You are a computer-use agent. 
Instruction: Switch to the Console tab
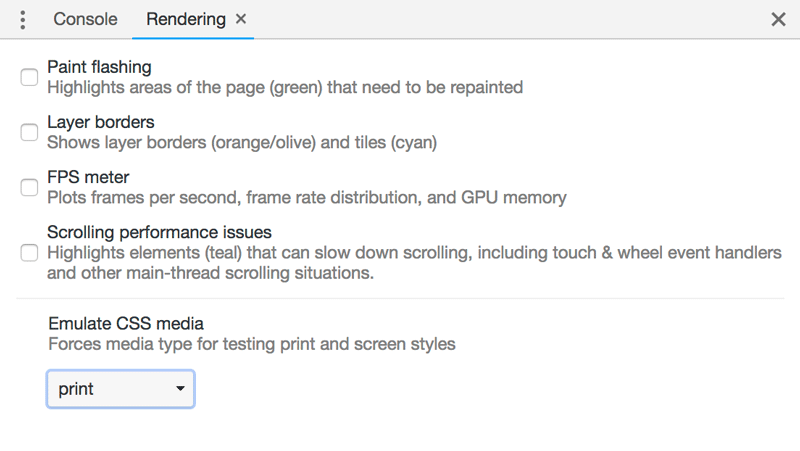coord(85,19)
